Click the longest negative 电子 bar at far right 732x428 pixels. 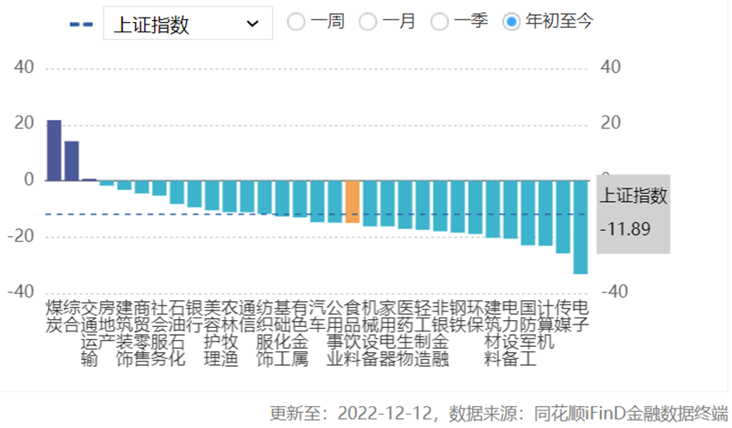[580, 226]
